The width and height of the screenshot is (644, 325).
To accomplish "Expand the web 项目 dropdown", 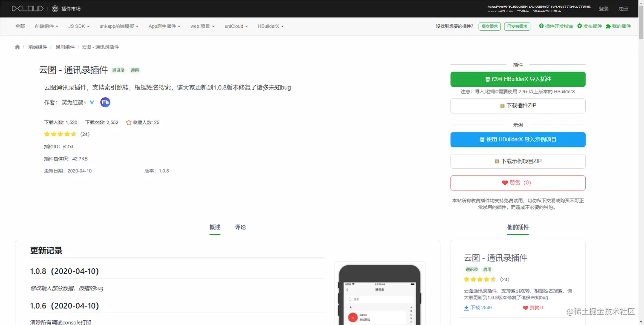I will point(202,26).
